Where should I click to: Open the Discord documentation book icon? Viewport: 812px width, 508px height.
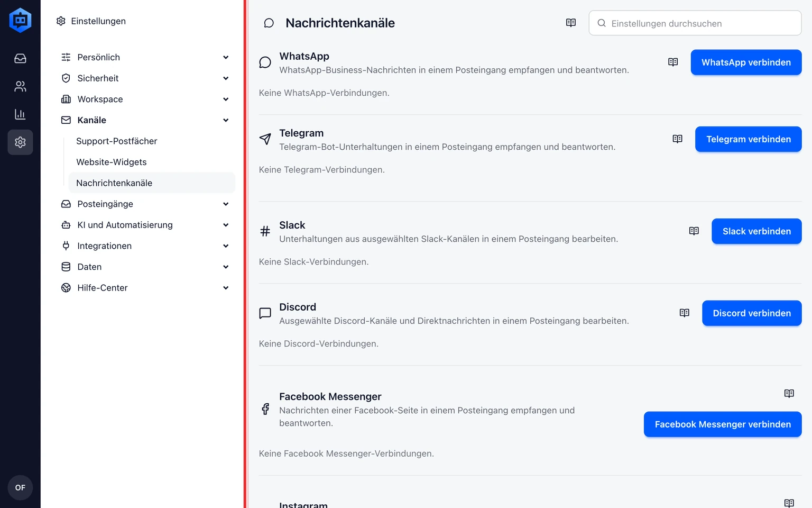(685, 313)
